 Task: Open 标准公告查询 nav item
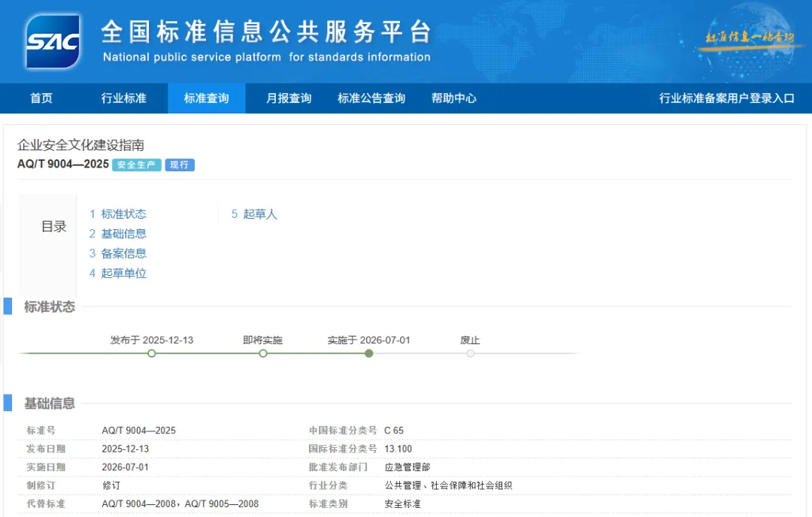tap(371, 98)
